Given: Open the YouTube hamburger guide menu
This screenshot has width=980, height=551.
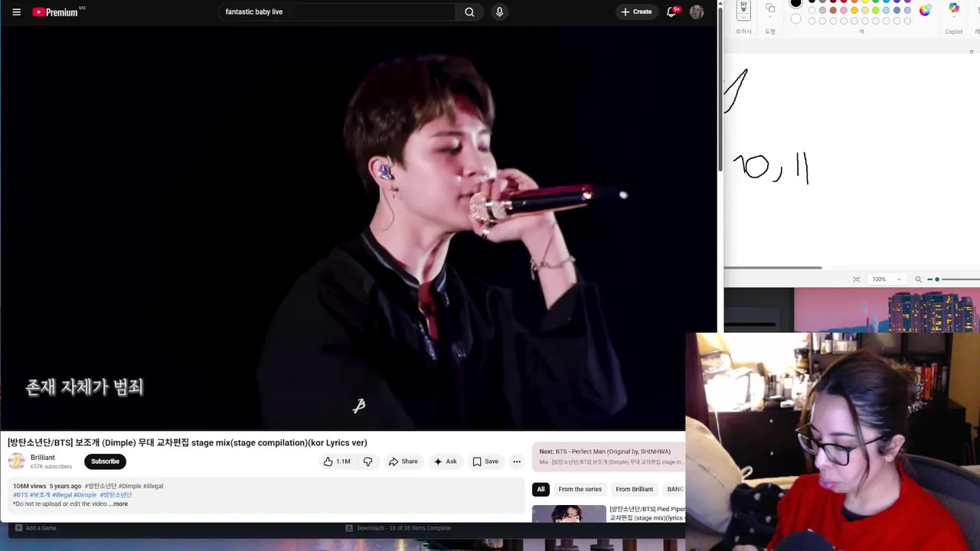Looking at the screenshot, I should [x=16, y=11].
